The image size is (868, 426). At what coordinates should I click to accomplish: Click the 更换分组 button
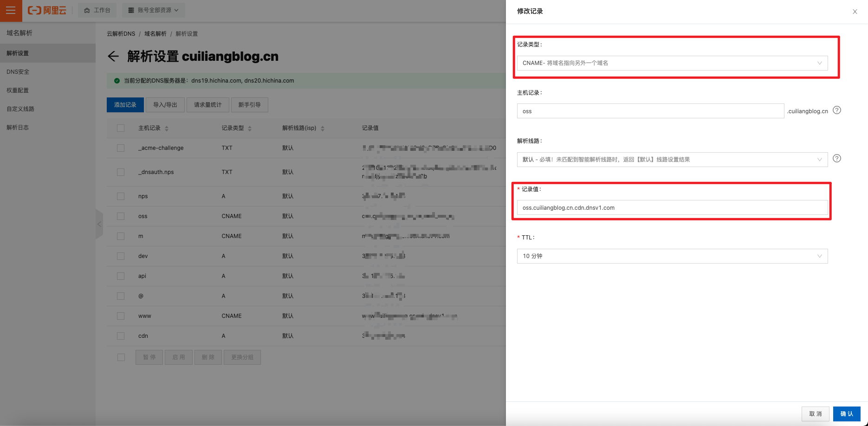[x=242, y=357]
